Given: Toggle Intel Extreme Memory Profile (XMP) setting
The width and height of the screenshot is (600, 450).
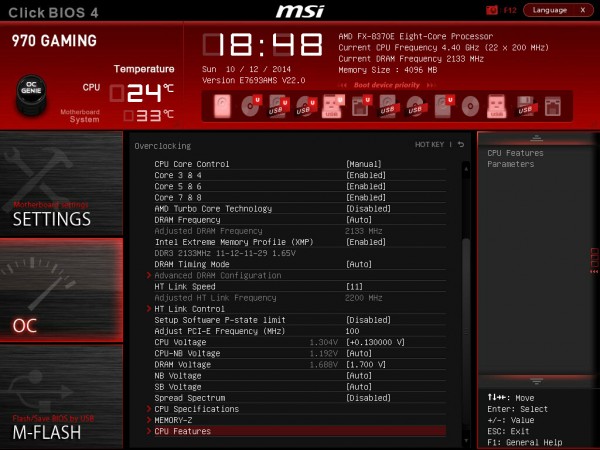Looking at the screenshot, I should click(366, 242).
